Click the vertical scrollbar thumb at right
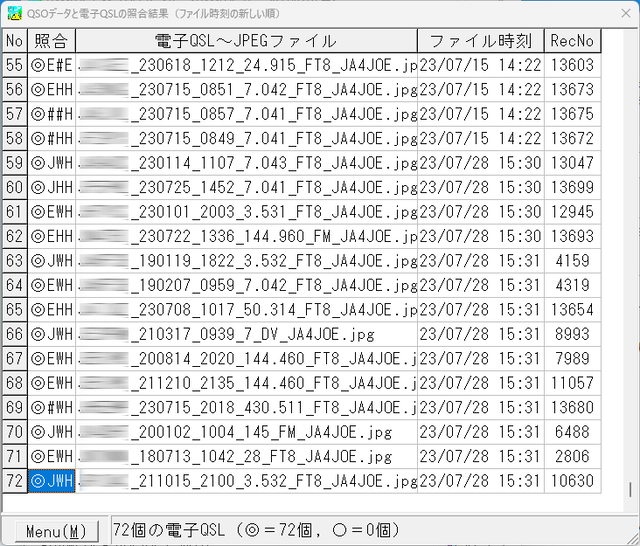This screenshot has height=546, width=640. [x=631, y=490]
